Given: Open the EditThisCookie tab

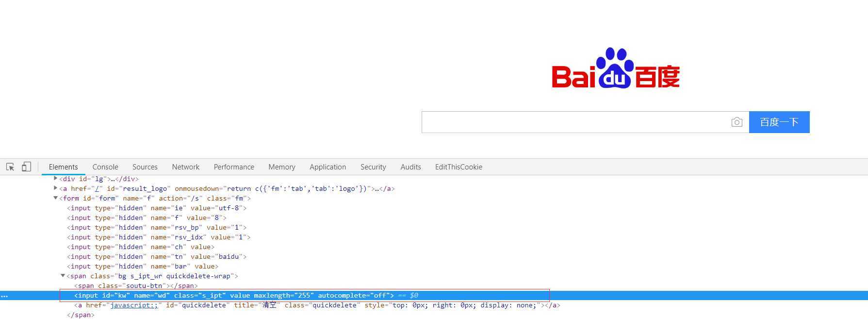Looking at the screenshot, I should coord(459,167).
